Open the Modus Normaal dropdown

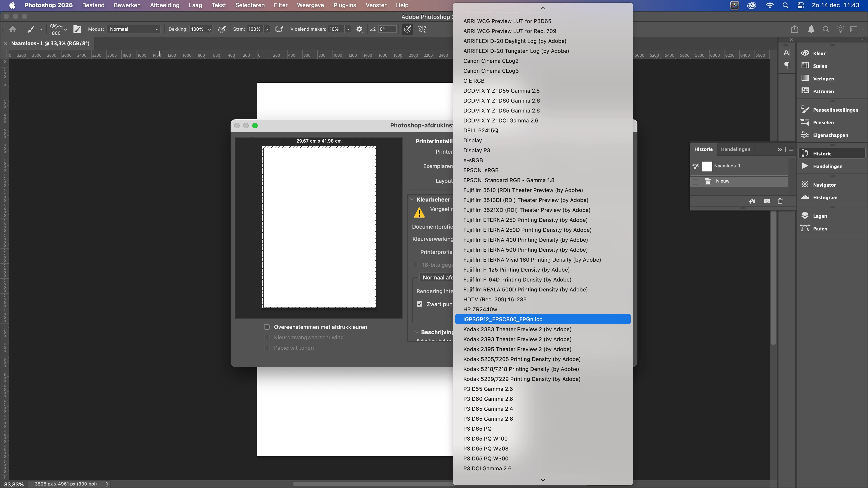tap(133, 29)
